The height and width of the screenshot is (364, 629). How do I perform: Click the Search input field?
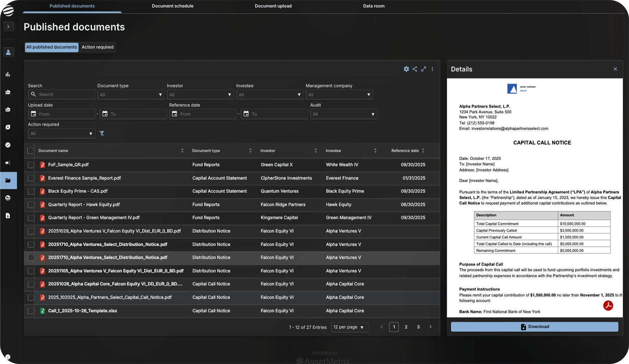click(x=65, y=95)
